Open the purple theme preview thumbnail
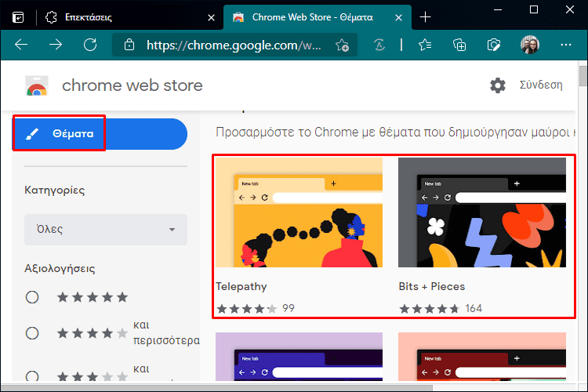This screenshot has height=392, width=588. (299, 357)
